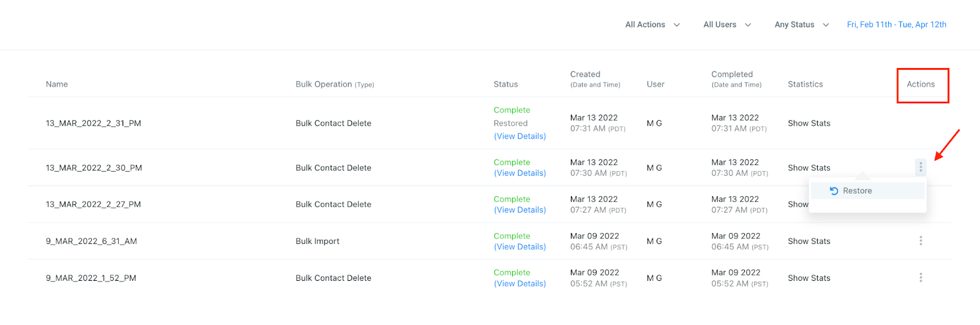View Details for 13_MAR_2022_2_30_PM operation
The height and width of the screenshot is (325, 980).
coord(519,173)
